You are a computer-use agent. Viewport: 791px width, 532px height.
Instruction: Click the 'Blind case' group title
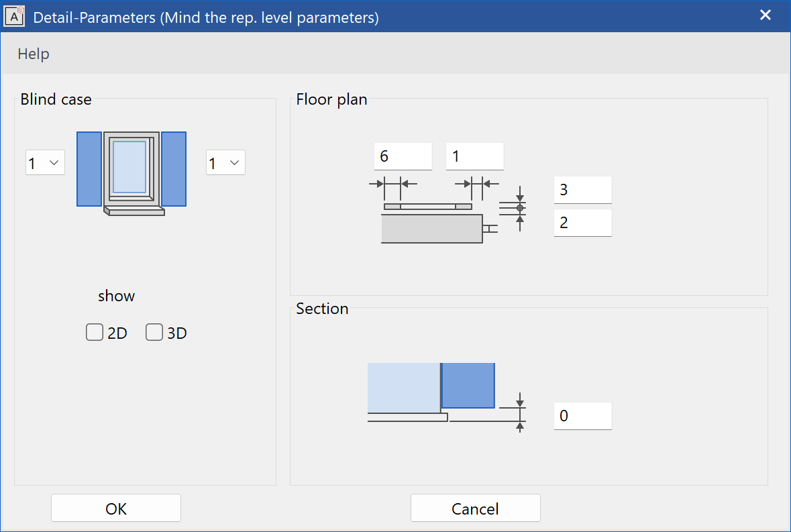click(56, 99)
